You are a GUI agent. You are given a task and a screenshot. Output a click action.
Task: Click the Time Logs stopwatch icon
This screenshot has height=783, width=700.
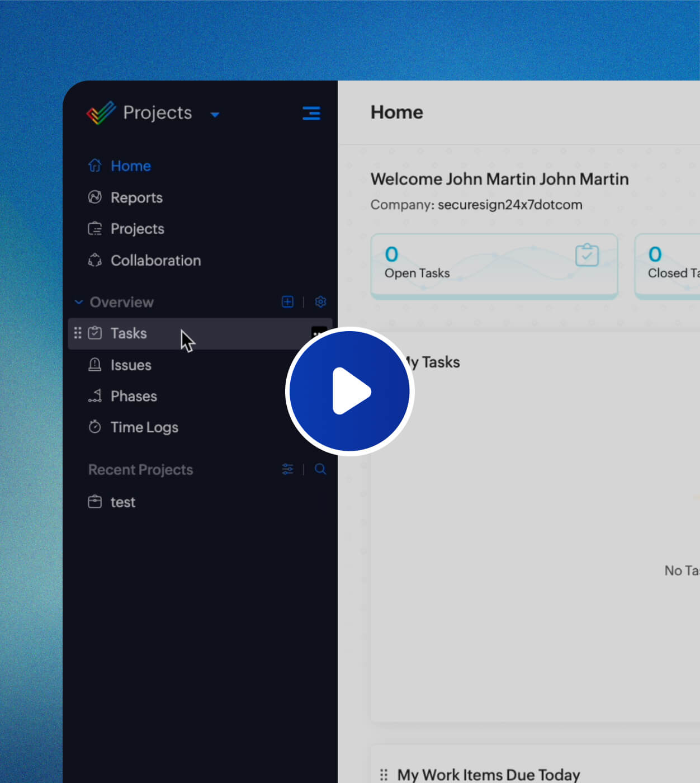[x=94, y=427]
